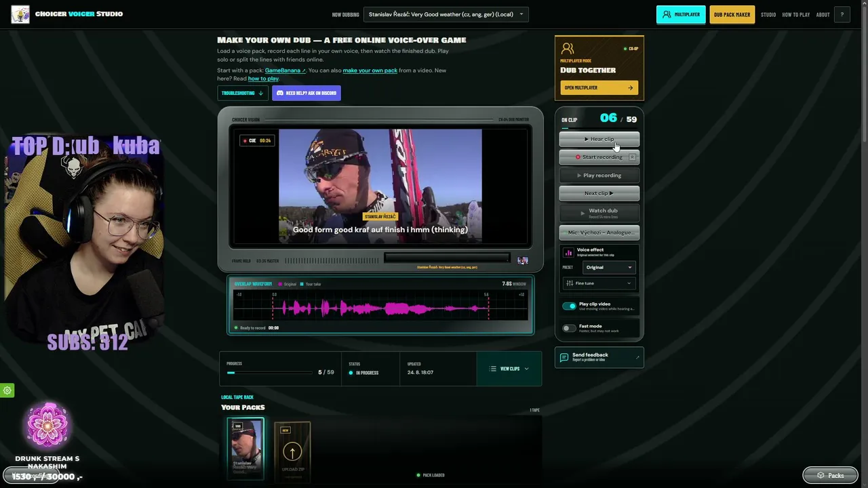The height and width of the screenshot is (488, 868).
Task: Click the 'Stanislav Řezáč' speaker name tag
Action: coord(380,217)
